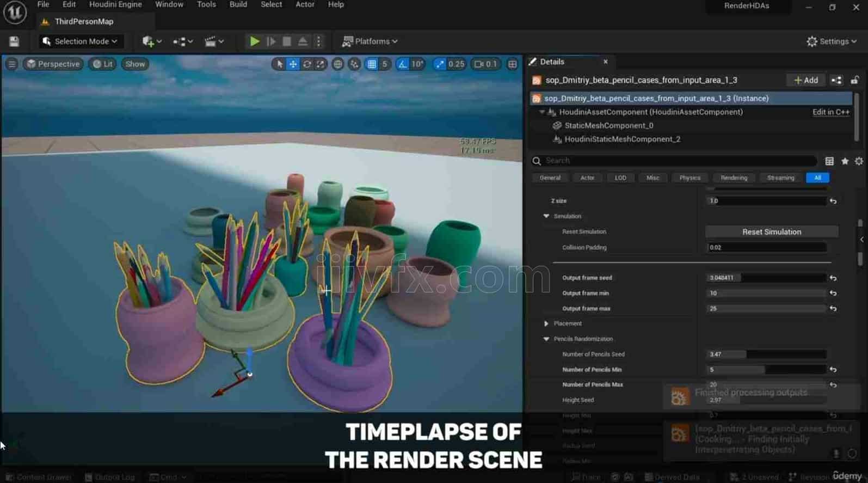Image resolution: width=868 pixels, height=483 pixels.
Task: Open the File menu
Action: click(x=43, y=5)
